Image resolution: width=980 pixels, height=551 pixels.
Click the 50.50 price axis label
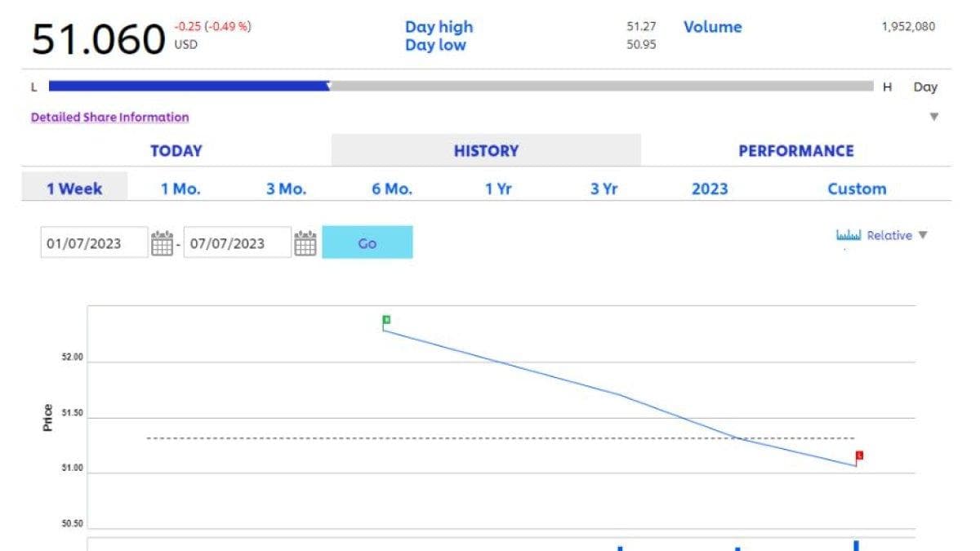[73, 524]
